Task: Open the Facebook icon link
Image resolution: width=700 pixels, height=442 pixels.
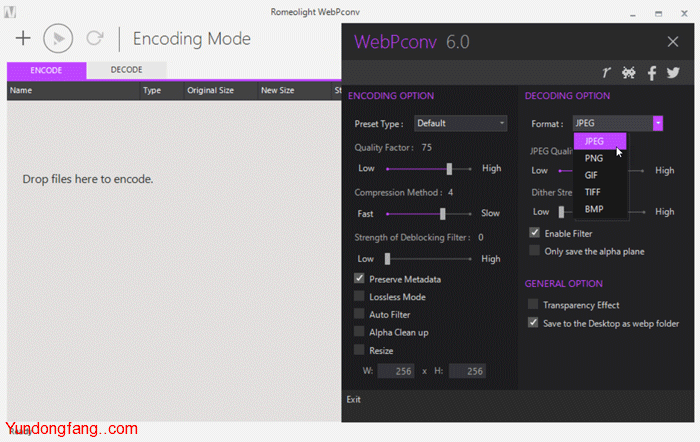Action: (x=652, y=73)
